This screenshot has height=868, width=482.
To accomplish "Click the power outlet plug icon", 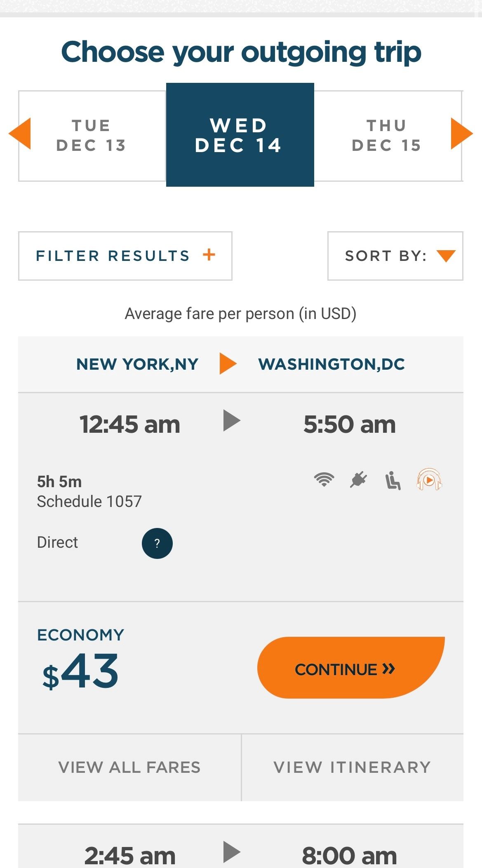I will 358,480.
